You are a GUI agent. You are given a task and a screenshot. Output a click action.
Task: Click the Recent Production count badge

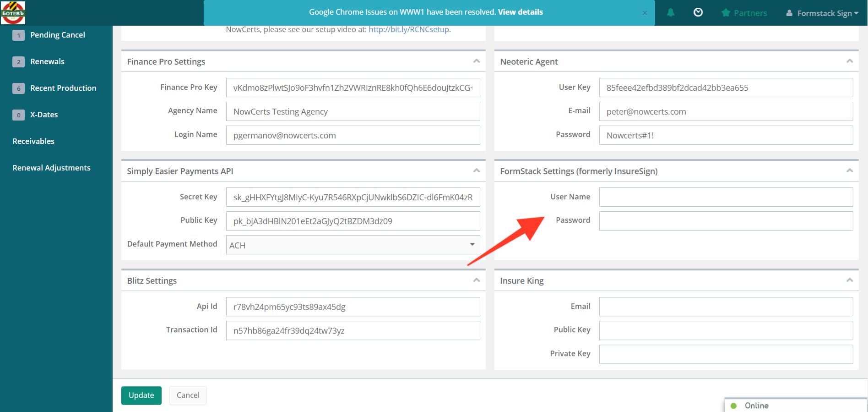pos(18,88)
